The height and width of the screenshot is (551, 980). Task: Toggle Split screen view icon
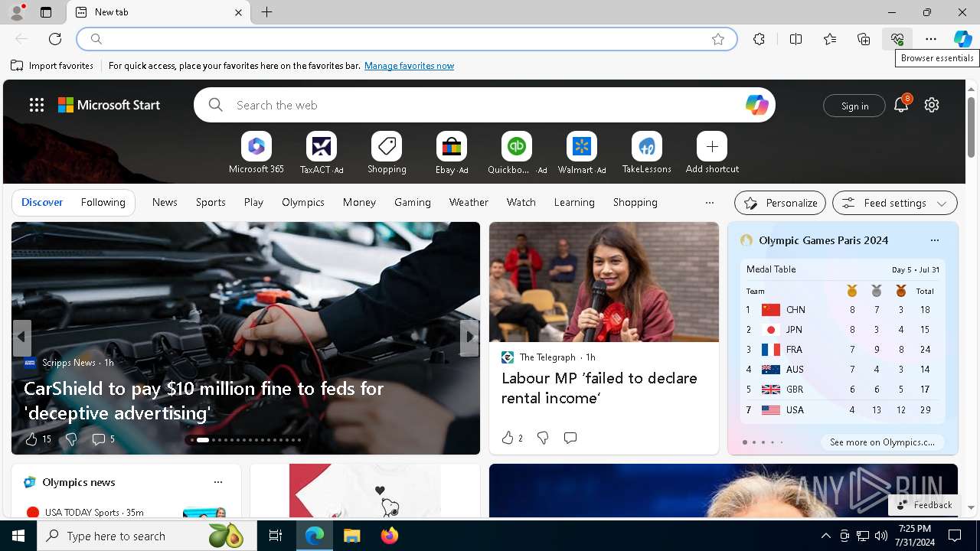click(x=795, y=39)
